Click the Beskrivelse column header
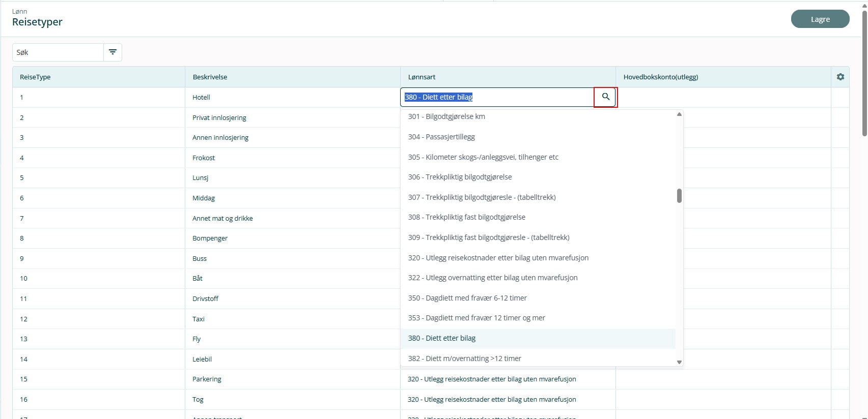868x419 pixels. [x=210, y=77]
